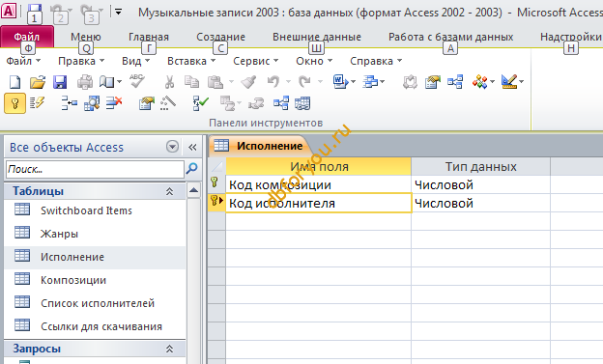This screenshot has height=364, width=603.
Task: Click the Lookup magnifier table icon
Action: coord(92,103)
